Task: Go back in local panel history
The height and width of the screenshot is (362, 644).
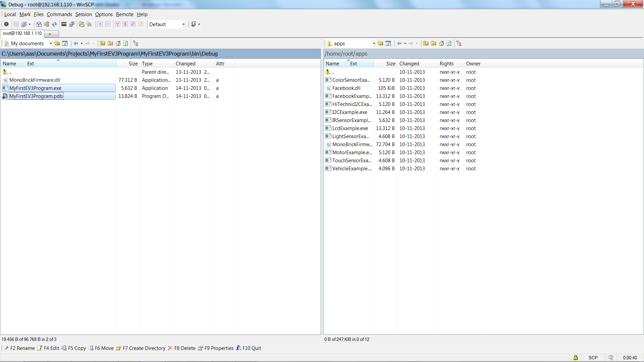Action: pos(76,43)
